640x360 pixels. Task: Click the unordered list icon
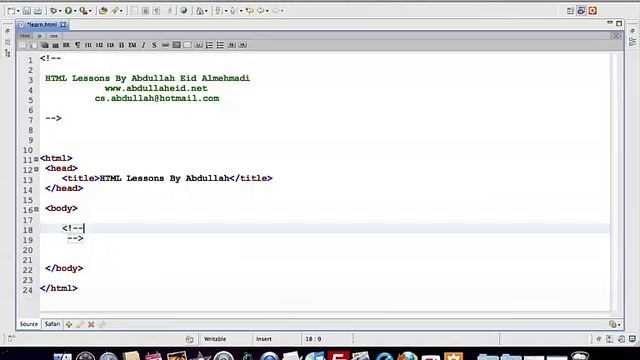click(x=220, y=45)
